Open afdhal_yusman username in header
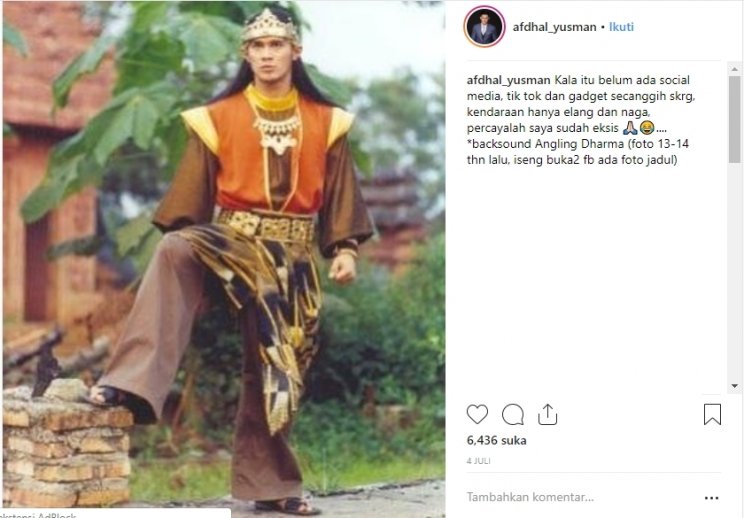This screenshot has width=744, height=518. click(x=554, y=27)
